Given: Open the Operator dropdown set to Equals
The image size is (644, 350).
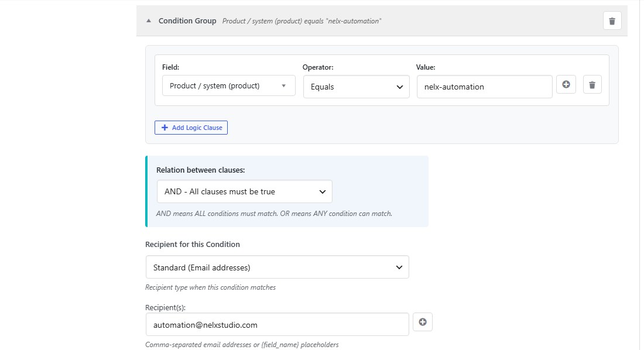Looking at the screenshot, I should [x=356, y=87].
